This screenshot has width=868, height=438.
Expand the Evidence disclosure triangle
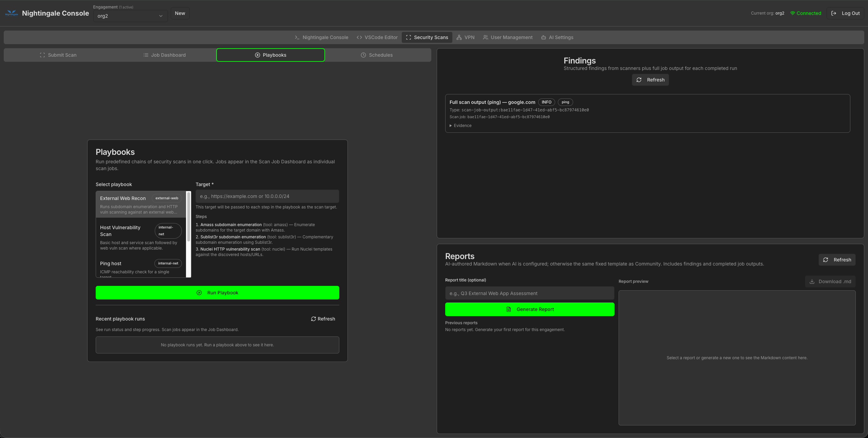click(x=451, y=126)
